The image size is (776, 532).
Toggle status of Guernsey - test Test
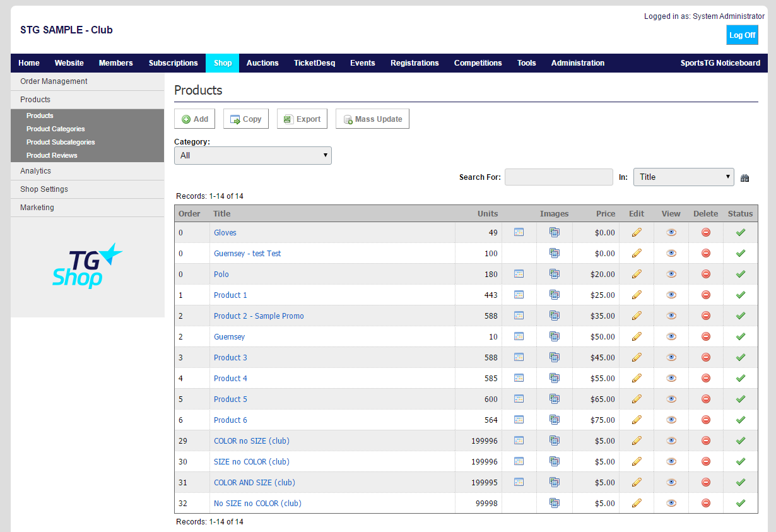pos(740,253)
